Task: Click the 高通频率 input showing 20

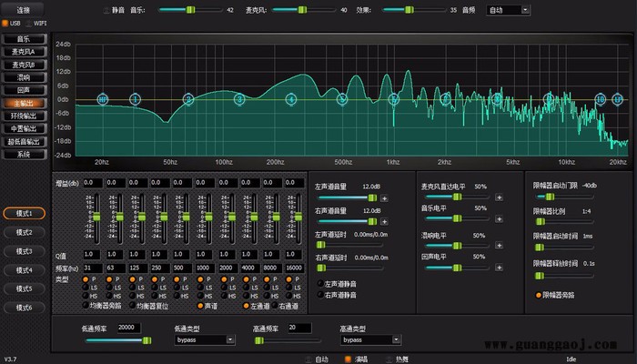Action: 299,328
